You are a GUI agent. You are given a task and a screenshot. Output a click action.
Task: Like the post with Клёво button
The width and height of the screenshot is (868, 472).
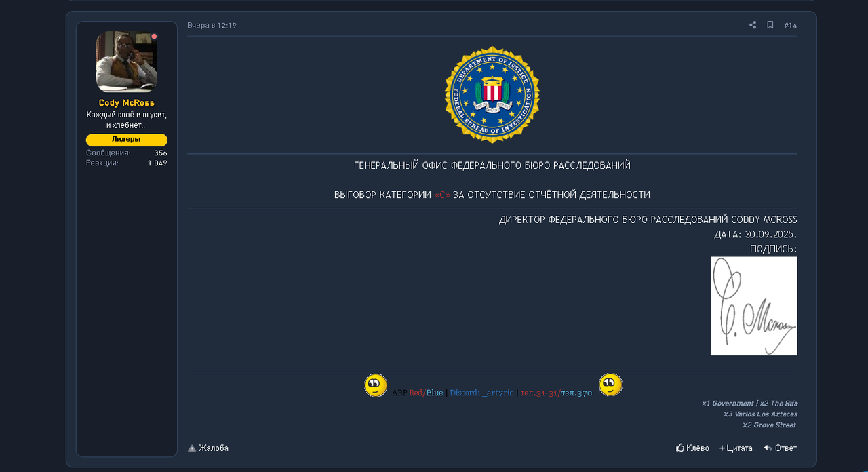pyautogui.click(x=692, y=448)
